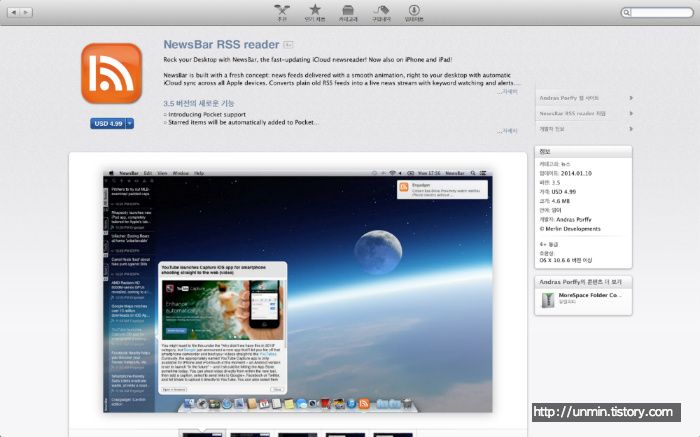
Task: Select the first screenshot thumbnail
Action: (x=202, y=434)
